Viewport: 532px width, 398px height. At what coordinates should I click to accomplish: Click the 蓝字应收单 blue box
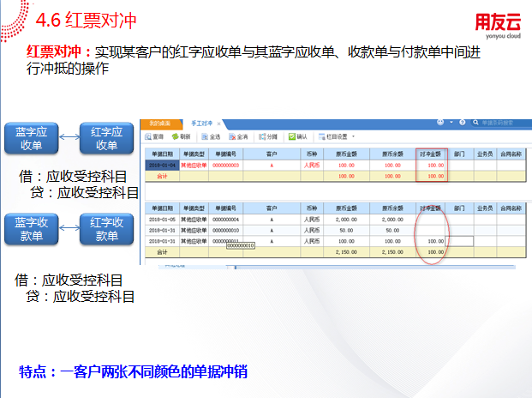tap(31, 138)
